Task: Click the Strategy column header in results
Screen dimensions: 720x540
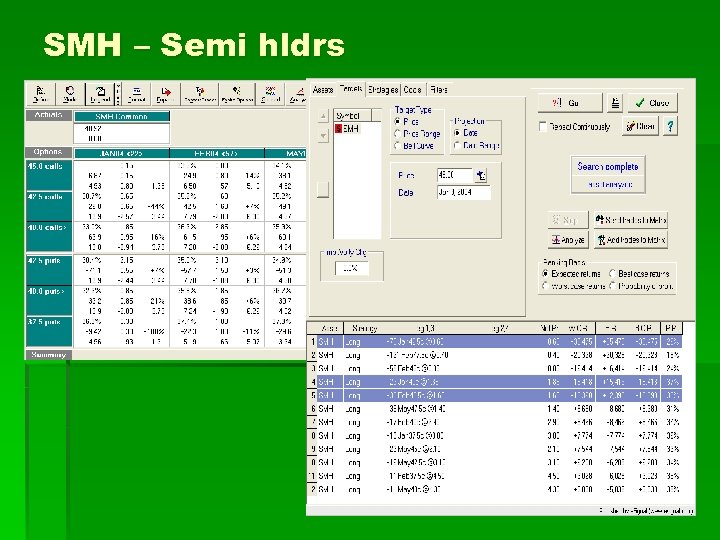Action: point(364,328)
